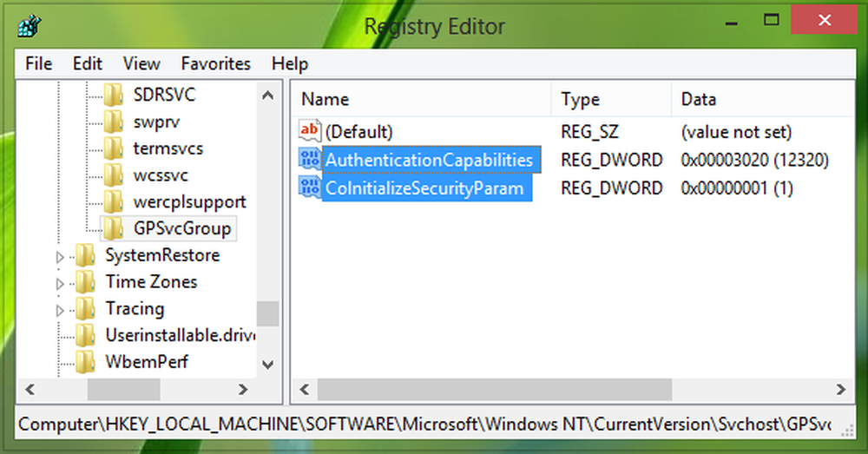Expand the Tracing key

(x=60, y=310)
